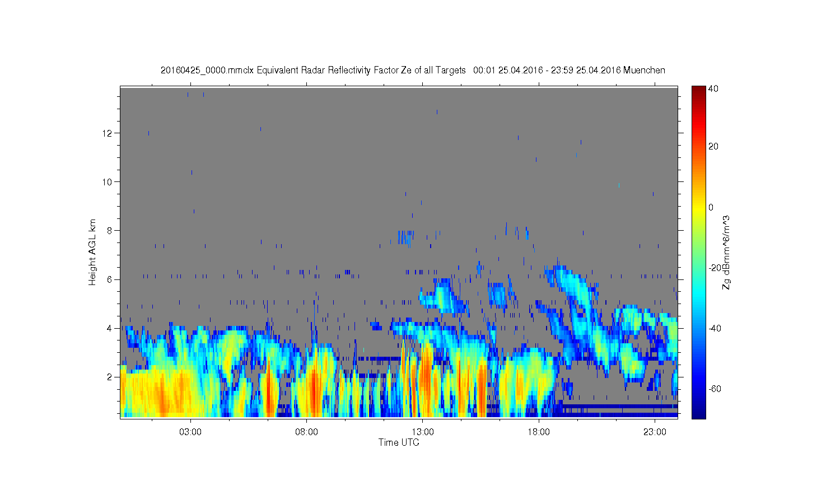Click the '03:00' time tick label

pos(190,432)
